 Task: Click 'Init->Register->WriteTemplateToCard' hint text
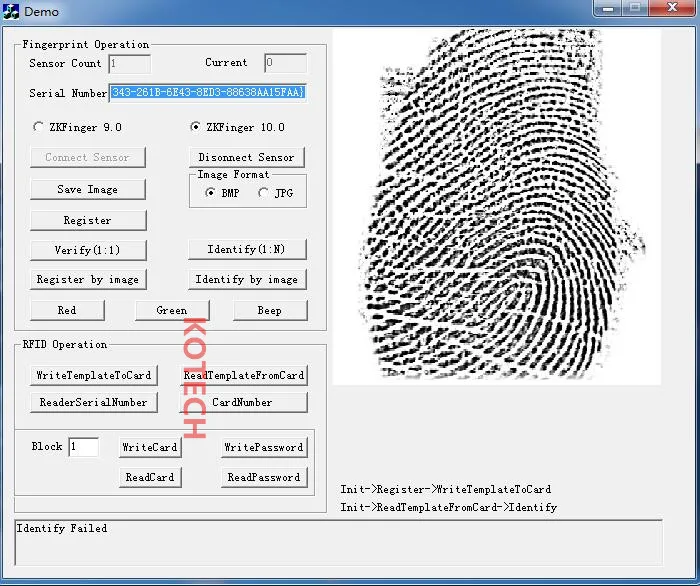446,490
